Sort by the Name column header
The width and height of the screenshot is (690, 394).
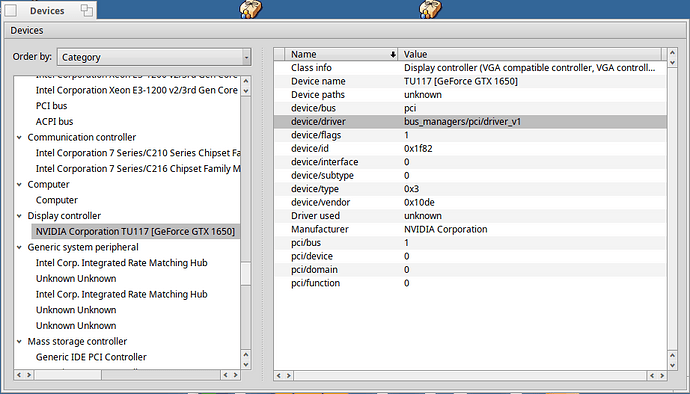[341, 54]
